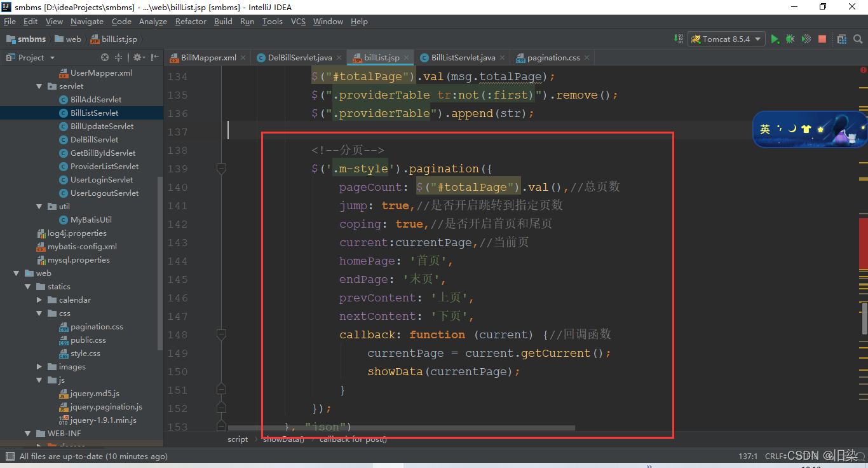The height and width of the screenshot is (468, 868).
Task: Open the Project view mode dropdown
Action: click(x=51, y=57)
